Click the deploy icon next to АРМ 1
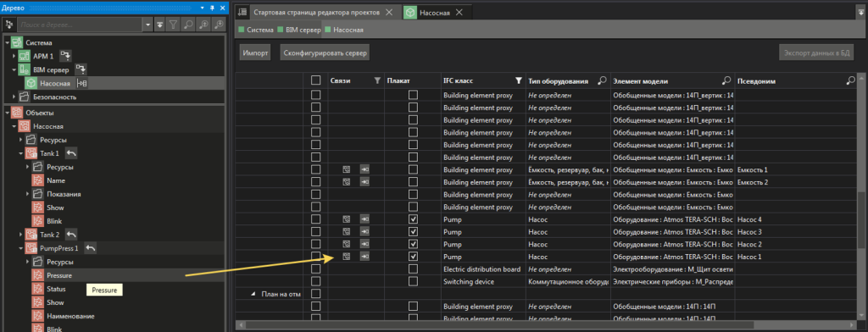 point(66,56)
